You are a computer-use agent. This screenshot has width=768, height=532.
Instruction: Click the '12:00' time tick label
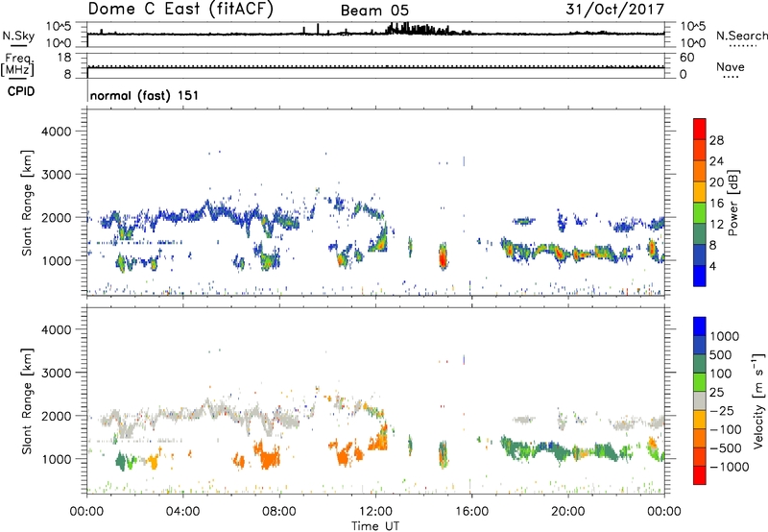tap(375, 512)
